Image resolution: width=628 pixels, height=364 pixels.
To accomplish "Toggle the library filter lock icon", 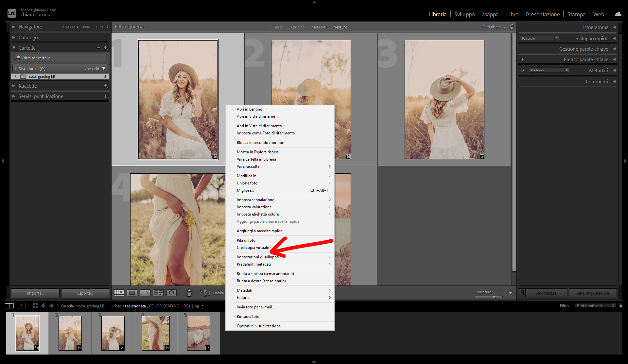I will coord(512,27).
